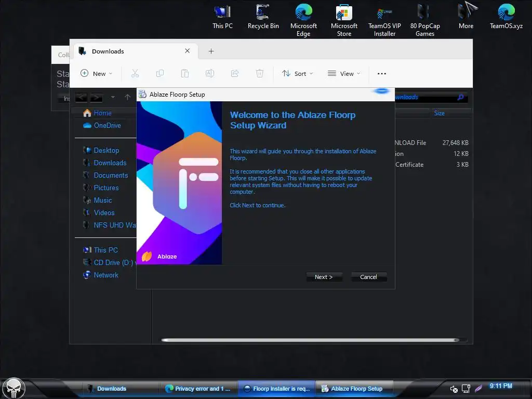Open Documents in navigation pane

pos(105,176)
